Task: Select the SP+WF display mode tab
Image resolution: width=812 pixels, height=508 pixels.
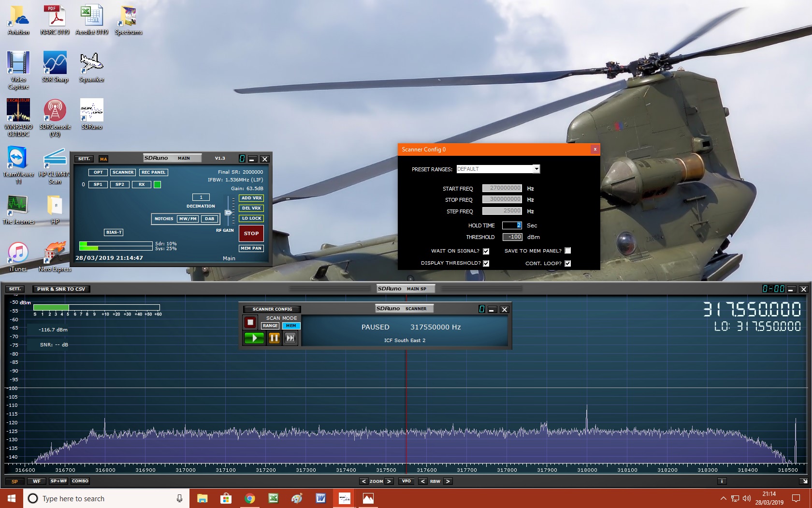Action: click(x=58, y=481)
